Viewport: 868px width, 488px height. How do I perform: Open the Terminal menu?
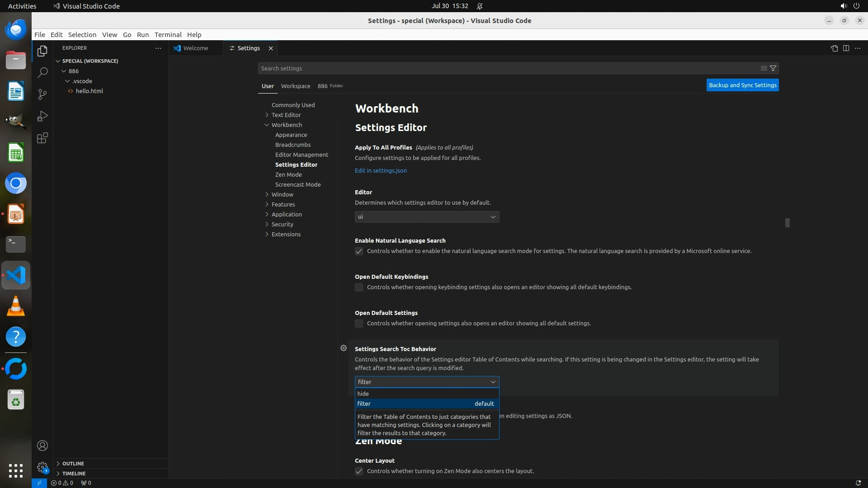tap(168, 35)
